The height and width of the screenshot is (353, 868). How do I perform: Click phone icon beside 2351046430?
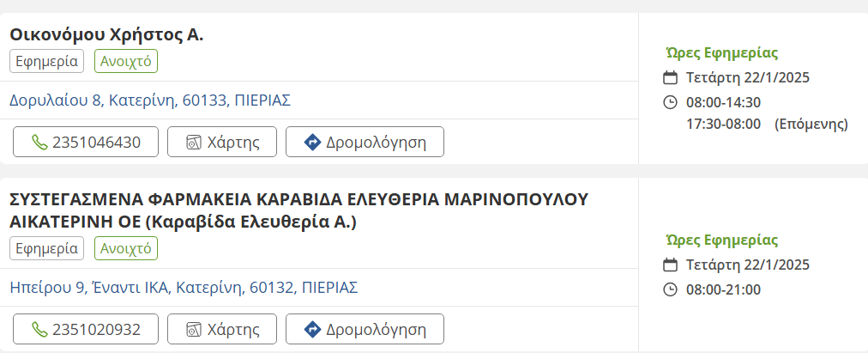pos(39,143)
